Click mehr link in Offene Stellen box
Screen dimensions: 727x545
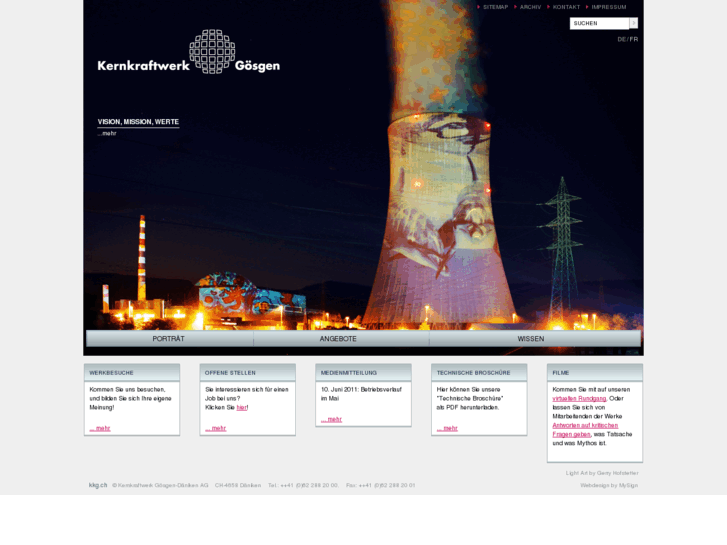(x=216, y=428)
